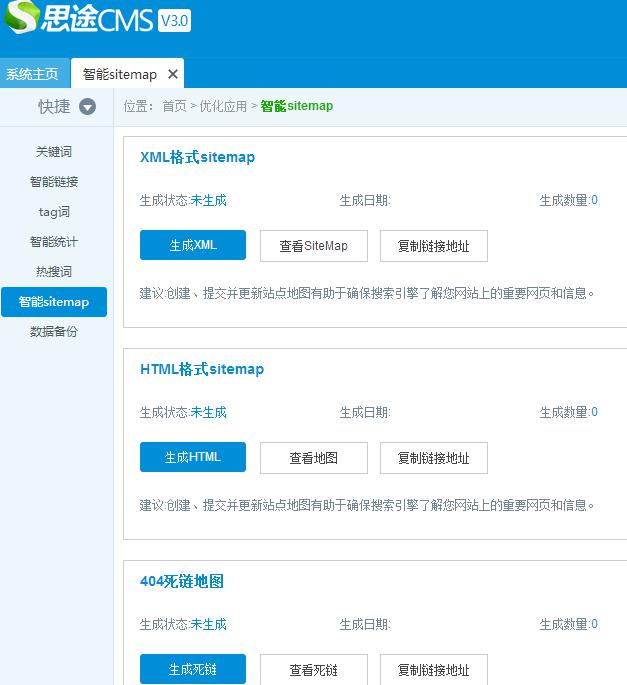Copy the XML sitemap link address
The height and width of the screenshot is (685, 627).
click(433, 246)
